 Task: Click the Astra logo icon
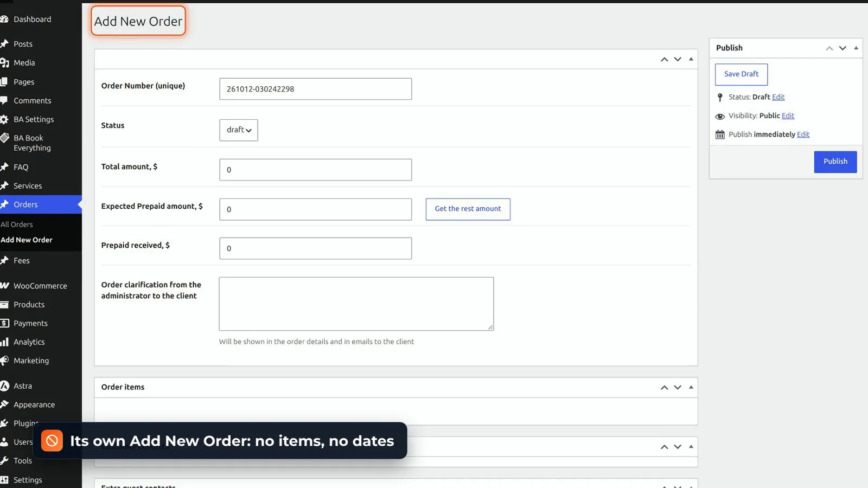click(4, 386)
